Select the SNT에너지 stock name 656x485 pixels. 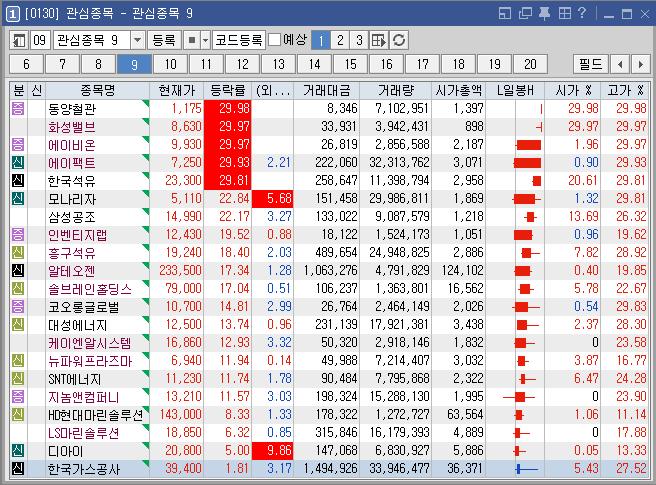click(74, 379)
